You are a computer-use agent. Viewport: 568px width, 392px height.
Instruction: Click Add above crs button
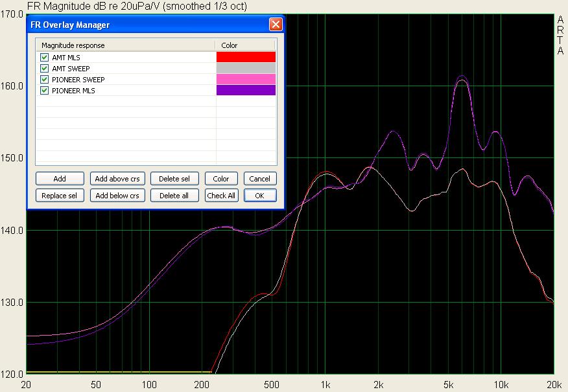117,179
